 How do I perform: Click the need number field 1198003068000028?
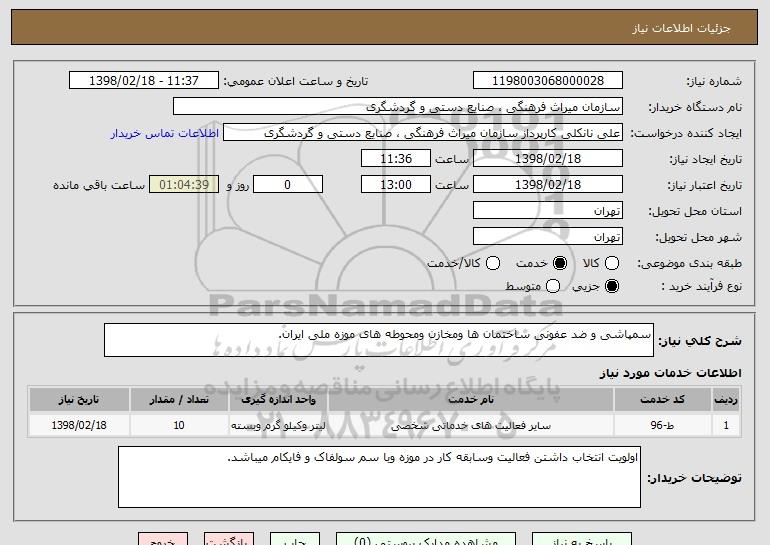pos(548,81)
